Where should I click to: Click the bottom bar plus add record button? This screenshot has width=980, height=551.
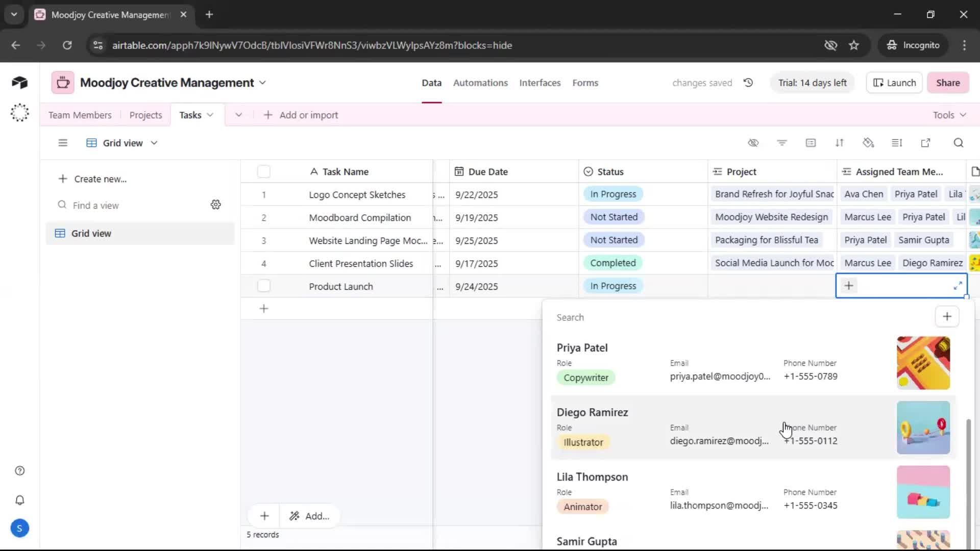[264, 516]
